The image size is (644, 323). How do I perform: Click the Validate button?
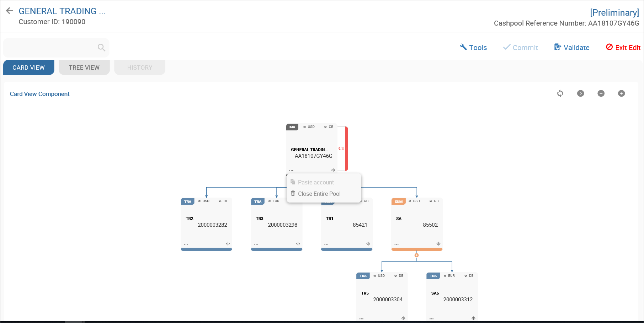pos(572,48)
